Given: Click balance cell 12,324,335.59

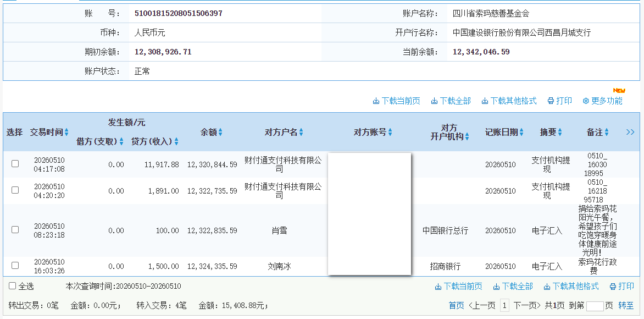Looking at the screenshot, I should coord(212,266).
